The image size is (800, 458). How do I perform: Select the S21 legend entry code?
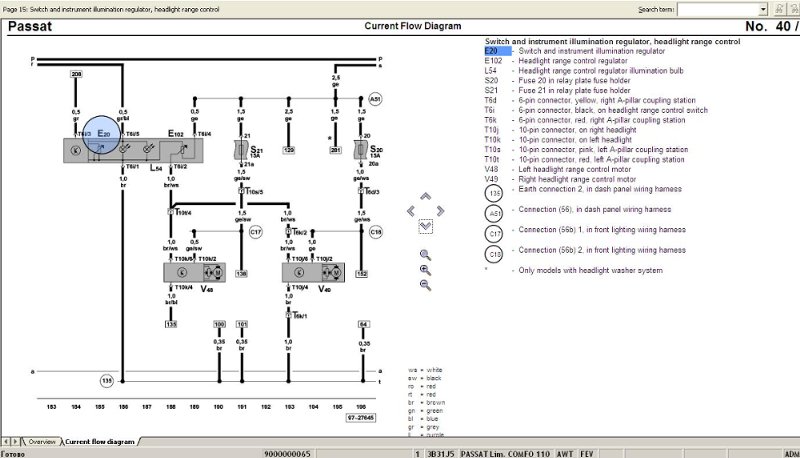pyautogui.click(x=491, y=90)
